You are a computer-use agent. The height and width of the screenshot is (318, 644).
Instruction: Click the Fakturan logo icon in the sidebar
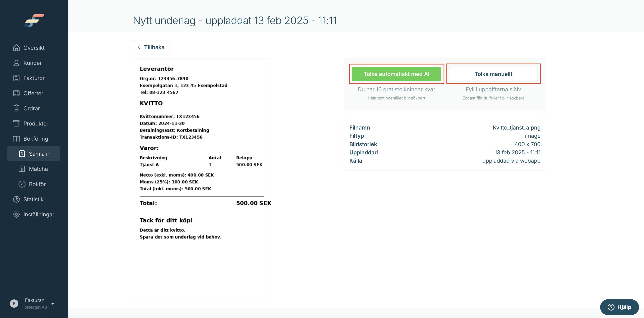point(34,20)
